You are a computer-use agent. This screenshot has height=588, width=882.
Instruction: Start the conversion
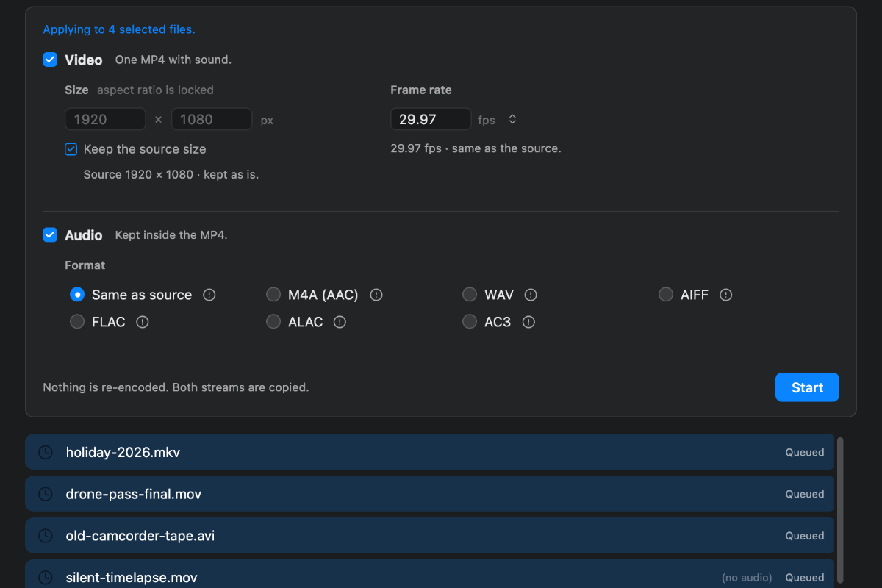pos(807,387)
